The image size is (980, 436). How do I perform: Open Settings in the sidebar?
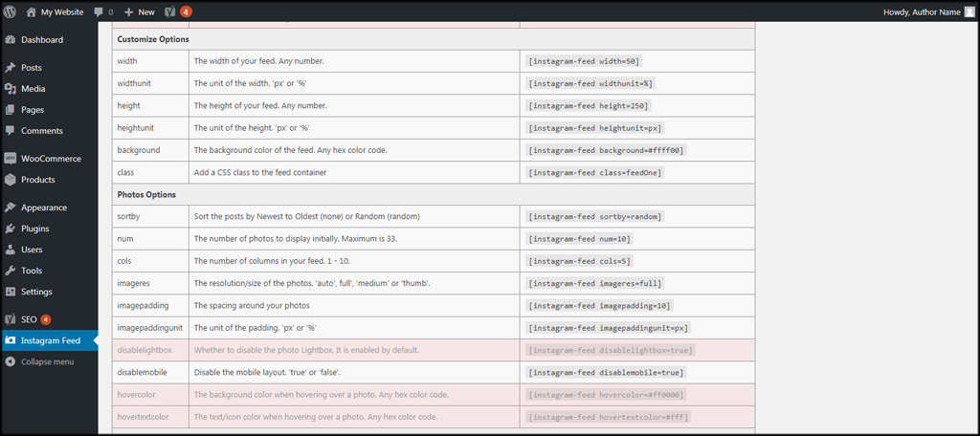pyautogui.click(x=36, y=292)
